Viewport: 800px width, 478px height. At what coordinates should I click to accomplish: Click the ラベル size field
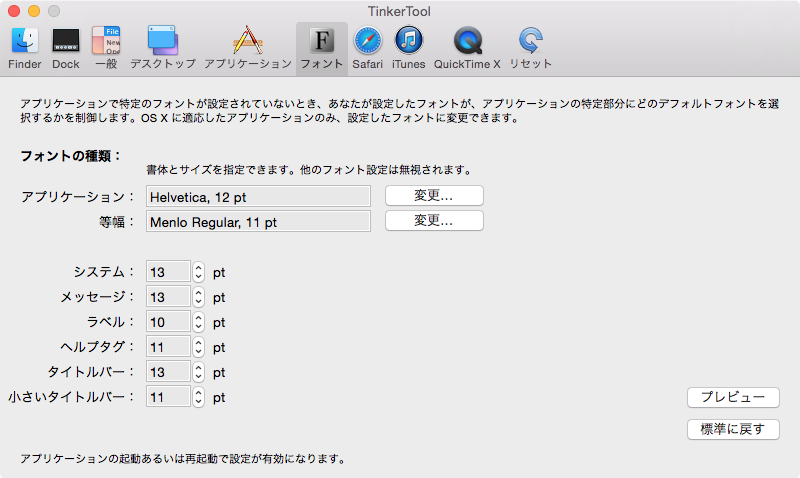click(168, 321)
